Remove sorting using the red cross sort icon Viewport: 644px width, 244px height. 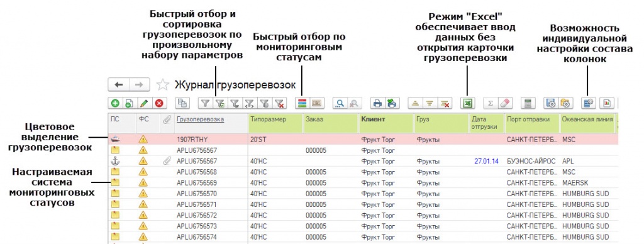(x=444, y=104)
